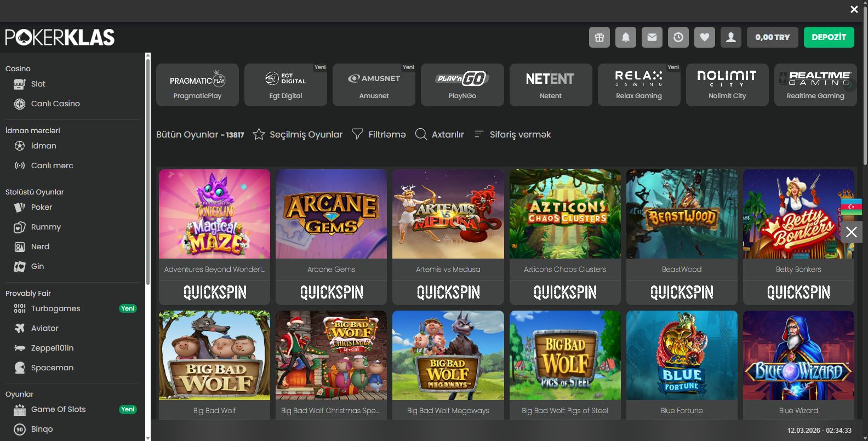Open Big Bad Wolf Christmas Special thumbnail

pos(331,356)
